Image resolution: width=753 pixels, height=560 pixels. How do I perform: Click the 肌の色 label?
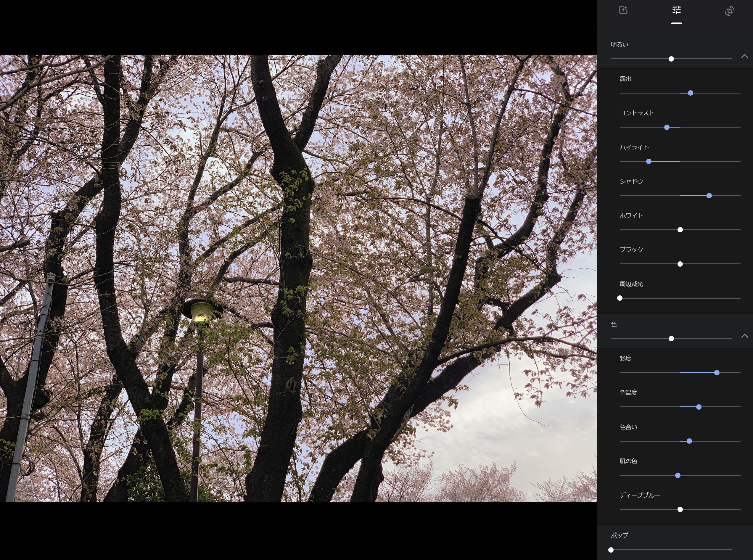(x=628, y=461)
